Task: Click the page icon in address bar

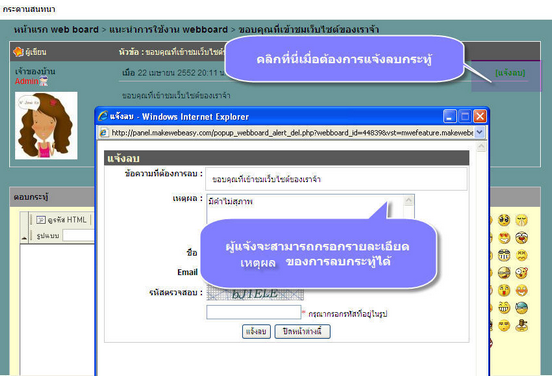Action: (104, 133)
